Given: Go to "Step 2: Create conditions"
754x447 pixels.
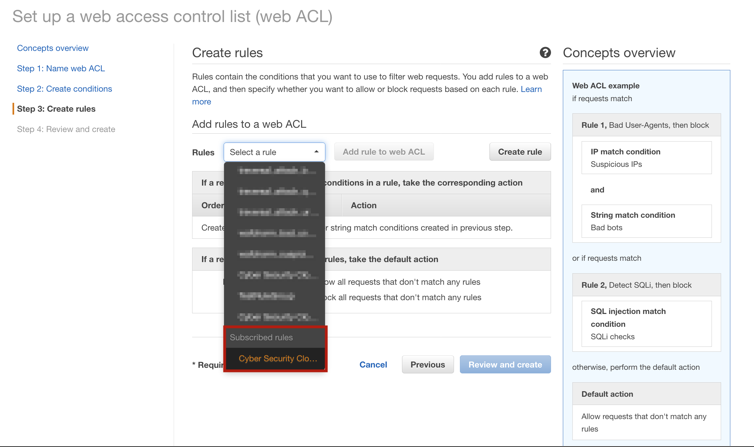Looking at the screenshot, I should (x=65, y=89).
